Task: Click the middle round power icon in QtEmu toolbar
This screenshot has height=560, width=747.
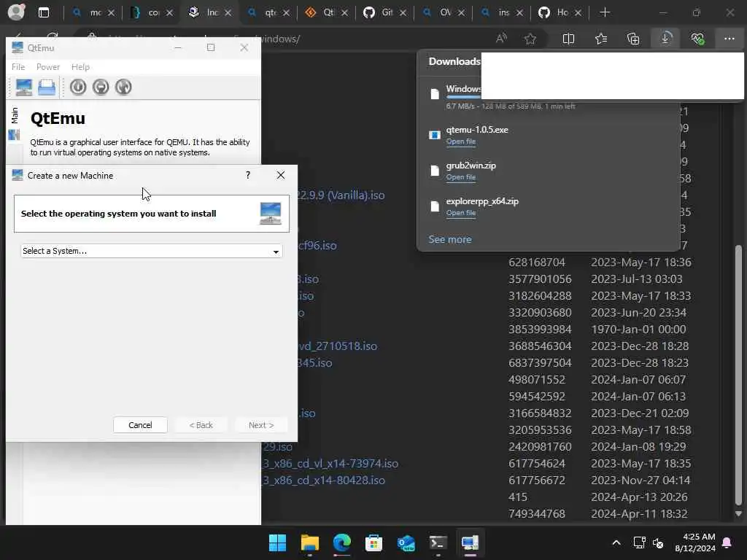Action: click(101, 87)
